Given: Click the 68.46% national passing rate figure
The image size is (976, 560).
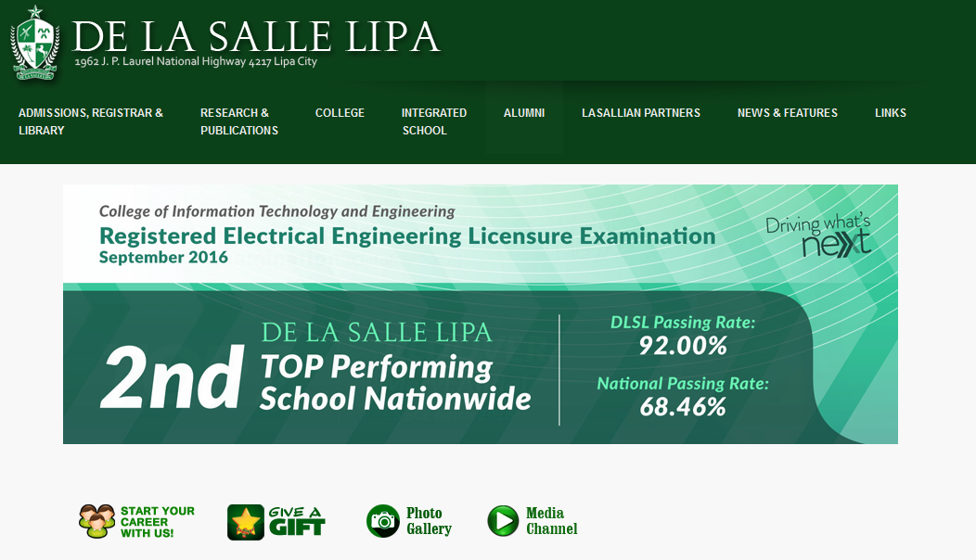Looking at the screenshot, I should tap(683, 407).
